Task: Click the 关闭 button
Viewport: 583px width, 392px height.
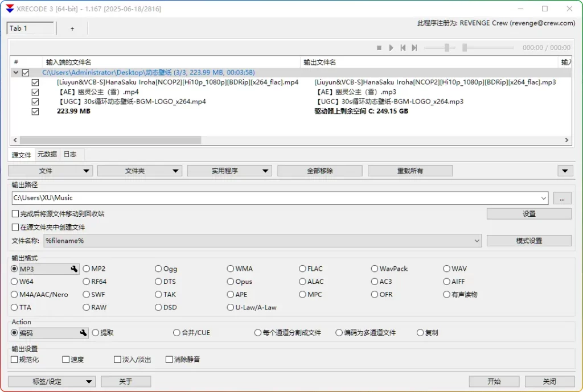Action: point(549,382)
